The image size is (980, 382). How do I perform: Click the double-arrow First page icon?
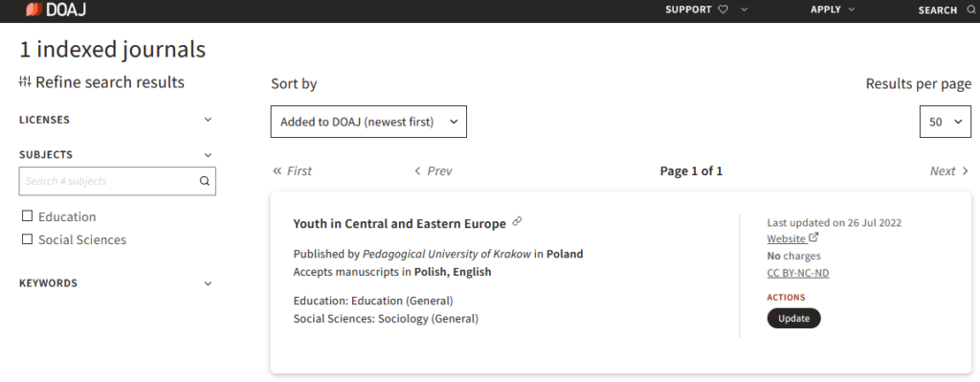tap(277, 170)
